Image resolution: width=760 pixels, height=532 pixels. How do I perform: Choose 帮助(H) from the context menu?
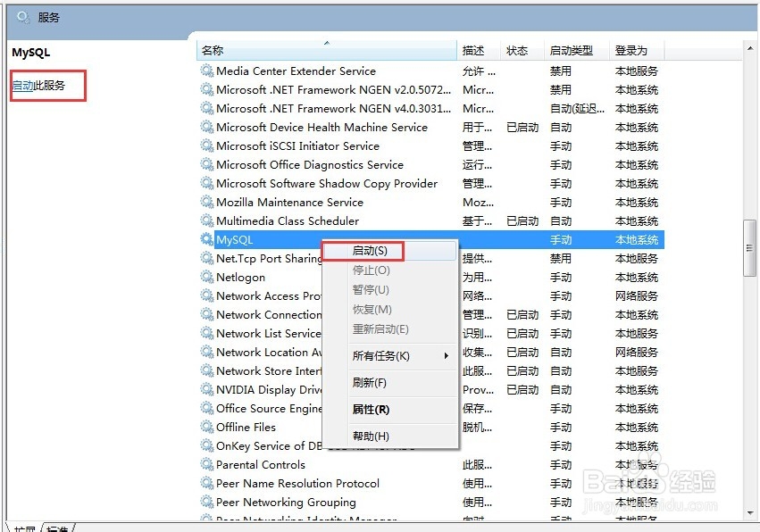tap(389, 436)
